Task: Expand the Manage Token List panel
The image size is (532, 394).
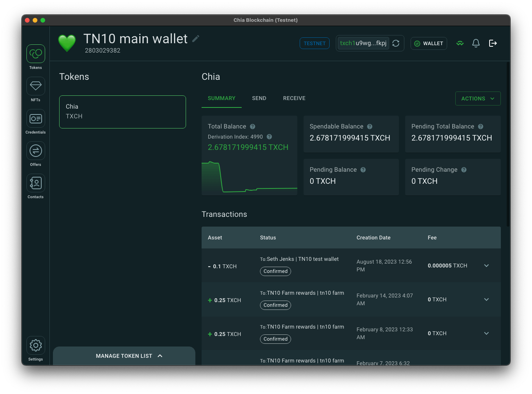Action: pyautogui.click(x=124, y=356)
